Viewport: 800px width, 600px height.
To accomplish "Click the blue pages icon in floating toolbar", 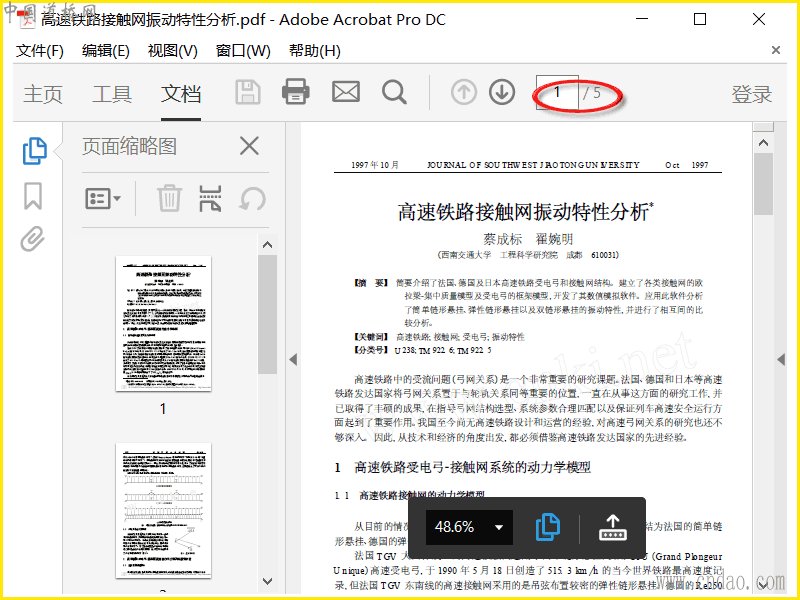I will tap(548, 527).
